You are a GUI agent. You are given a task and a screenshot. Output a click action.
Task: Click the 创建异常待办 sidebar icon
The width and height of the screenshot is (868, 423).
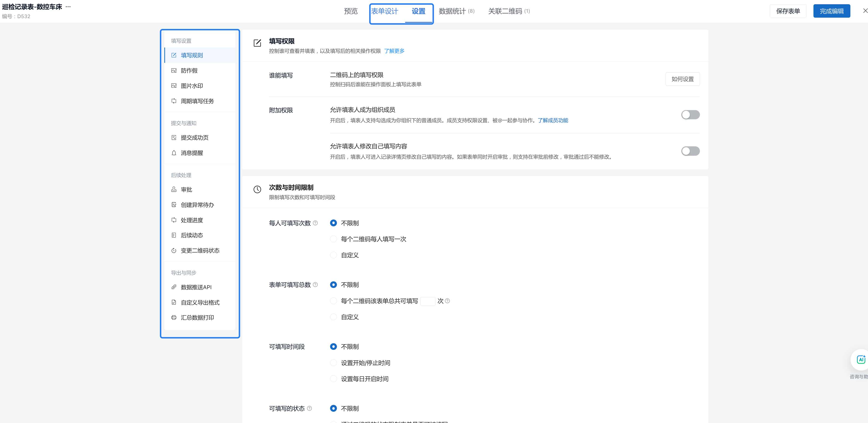click(174, 205)
